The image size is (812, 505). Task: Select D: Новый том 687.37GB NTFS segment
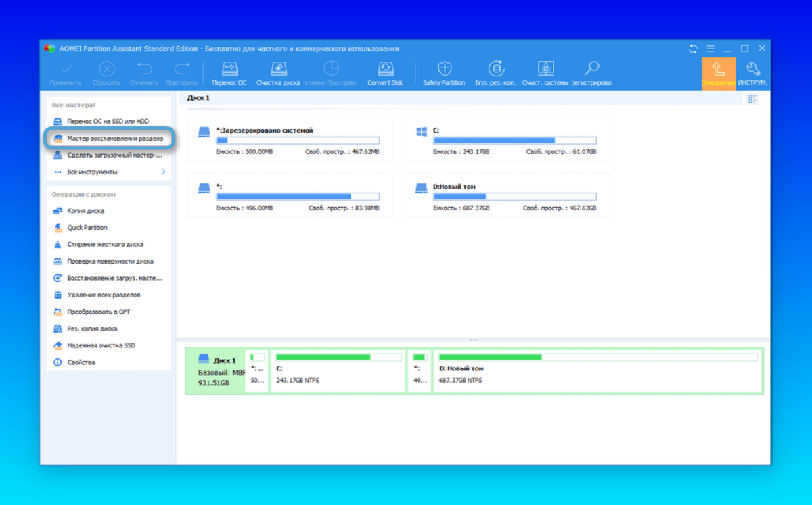(597, 371)
